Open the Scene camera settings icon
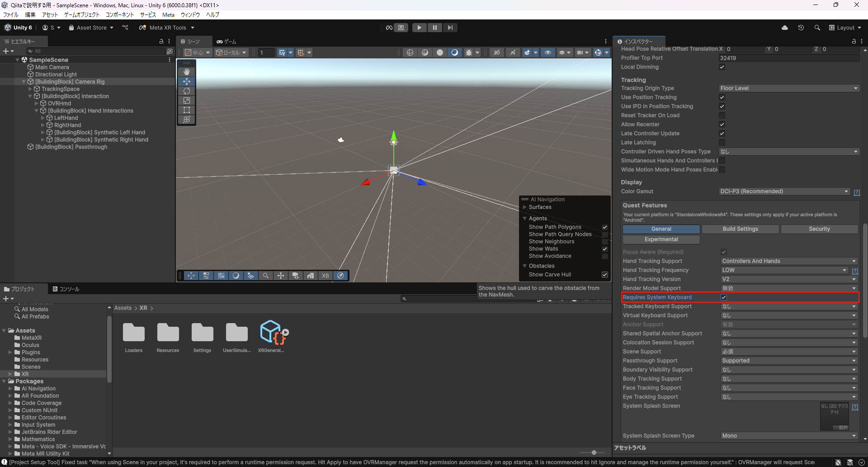This screenshot has width=868, height=467. 580,52
